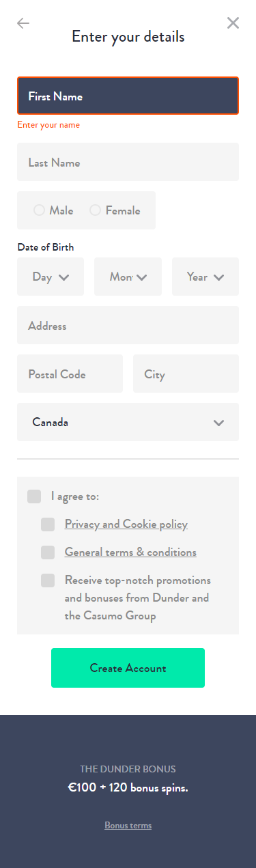Click the back arrow icon
256x868 pixels.
click(x=23, y=23)
